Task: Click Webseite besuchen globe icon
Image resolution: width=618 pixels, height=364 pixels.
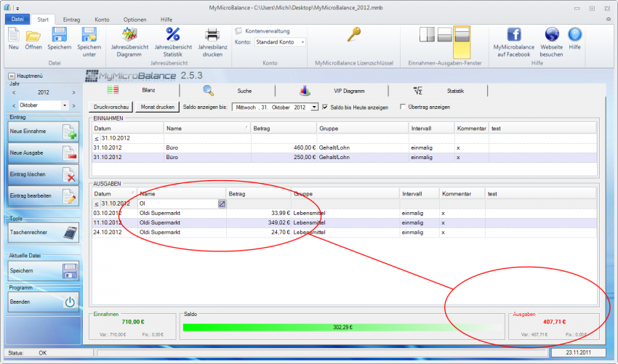Action: 551,34
